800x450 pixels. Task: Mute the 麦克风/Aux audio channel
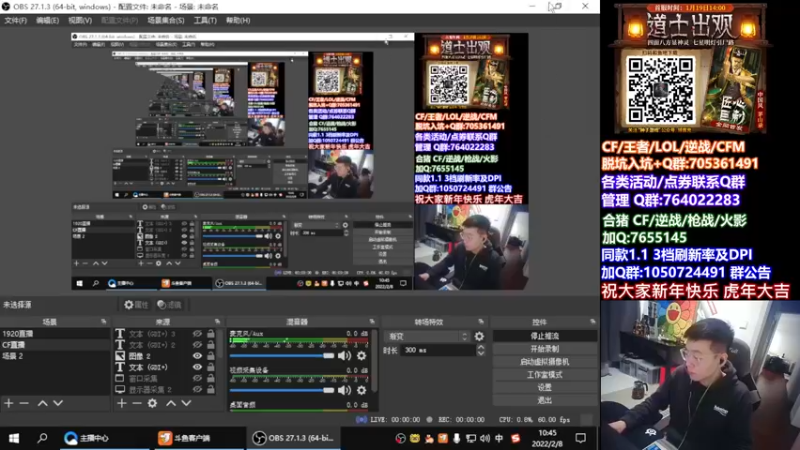[x=344, y=356]
